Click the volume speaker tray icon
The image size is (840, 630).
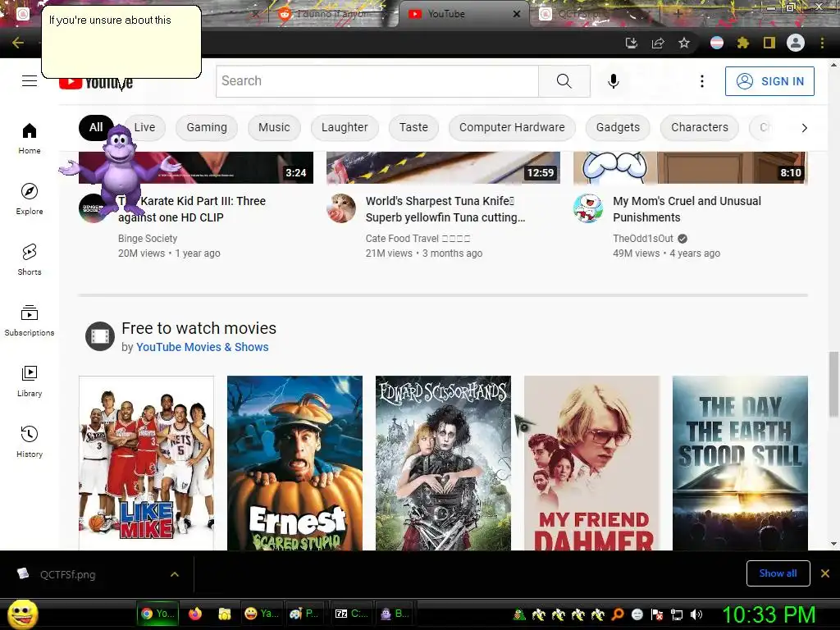coord(696,614)
